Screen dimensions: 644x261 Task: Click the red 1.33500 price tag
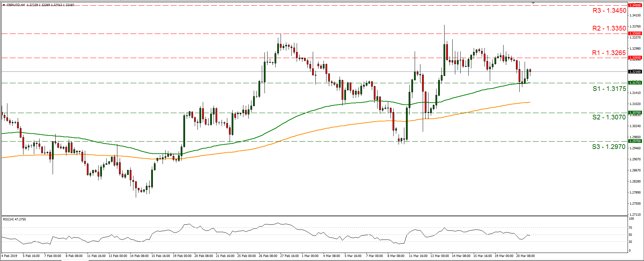(x=635, y=34)
